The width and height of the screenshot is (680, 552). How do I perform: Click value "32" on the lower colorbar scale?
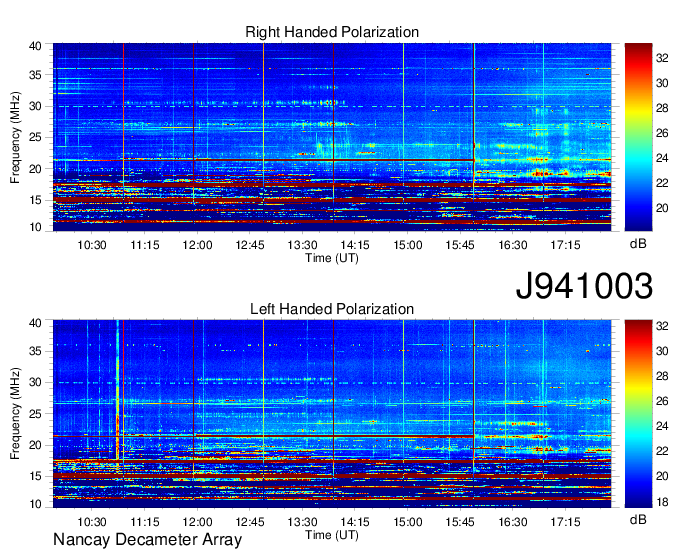[x=662, y=326]
